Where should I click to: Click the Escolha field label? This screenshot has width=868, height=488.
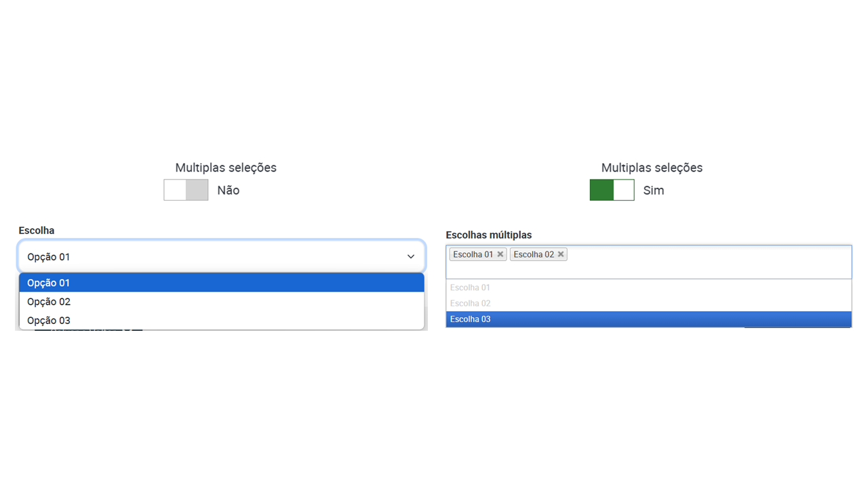tap(37, 230)
